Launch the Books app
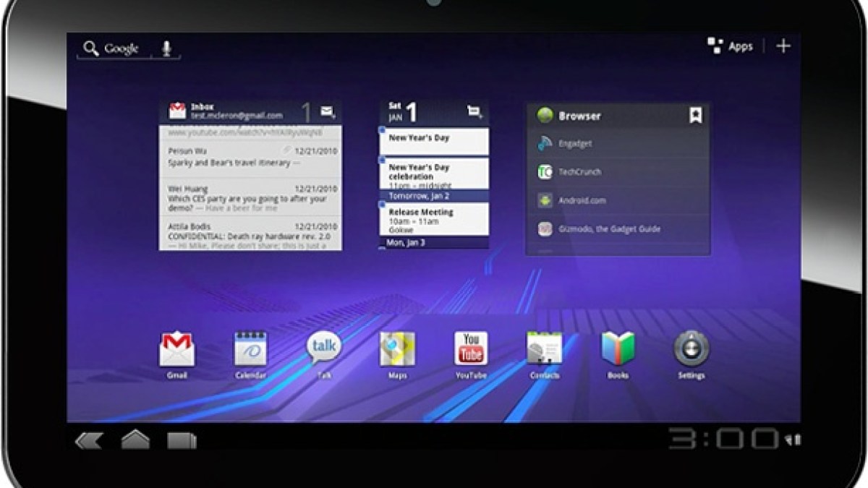868x488 pixels. (x=618, y=350)
